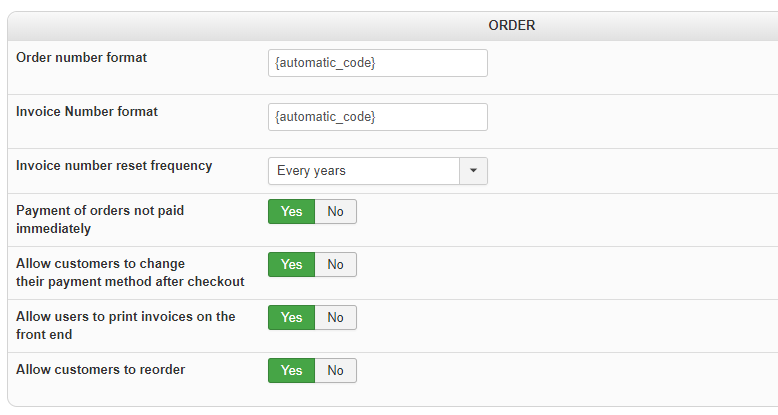Image resolution: width=778 pixels, height=415 pixels.
Task: Set Payment of orders not paid immediately to Yes
Action: click(x=291, y=211)
